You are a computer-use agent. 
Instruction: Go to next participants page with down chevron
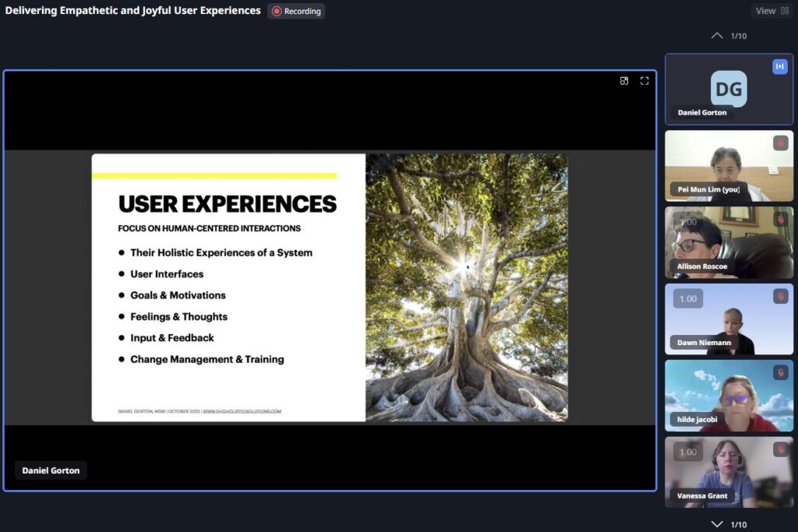(717, 524)
